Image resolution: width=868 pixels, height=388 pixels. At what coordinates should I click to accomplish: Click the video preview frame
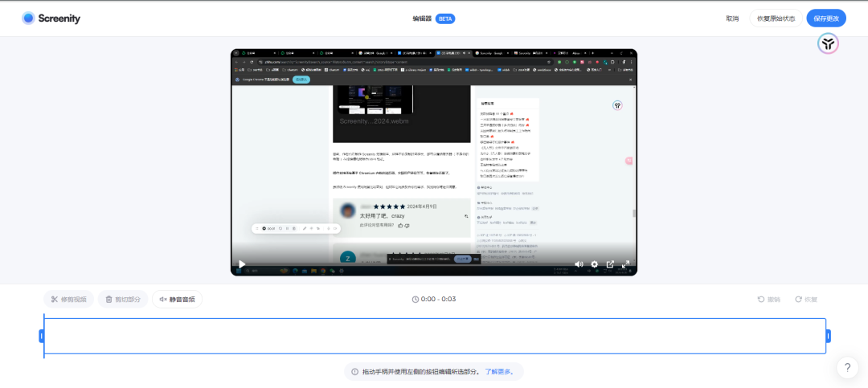(x=433, y=161)
